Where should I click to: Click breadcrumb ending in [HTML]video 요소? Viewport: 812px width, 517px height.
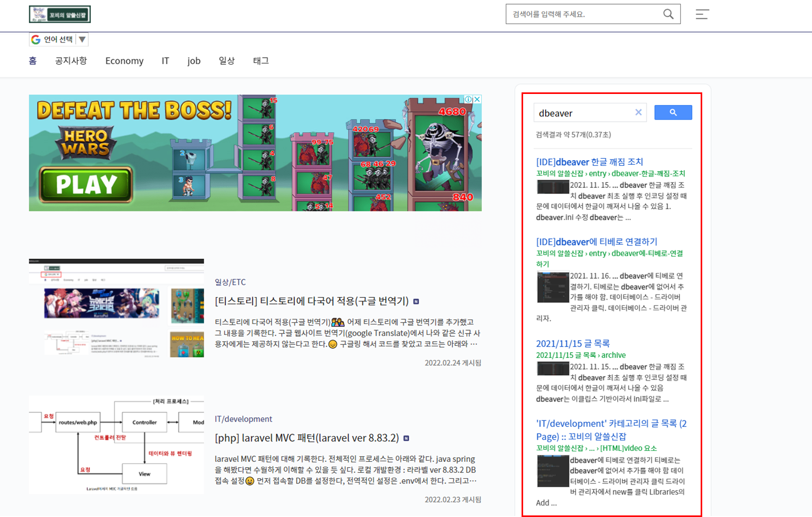(596, 448)
